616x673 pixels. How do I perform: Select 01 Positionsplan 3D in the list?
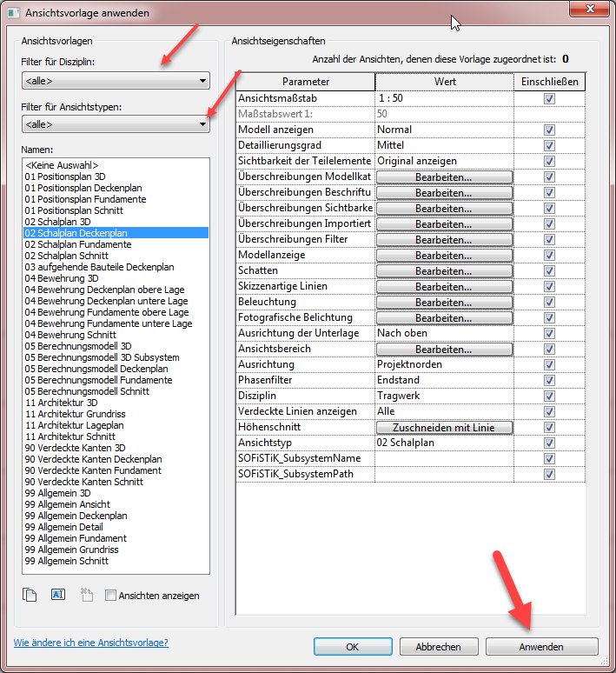[65, 177]
